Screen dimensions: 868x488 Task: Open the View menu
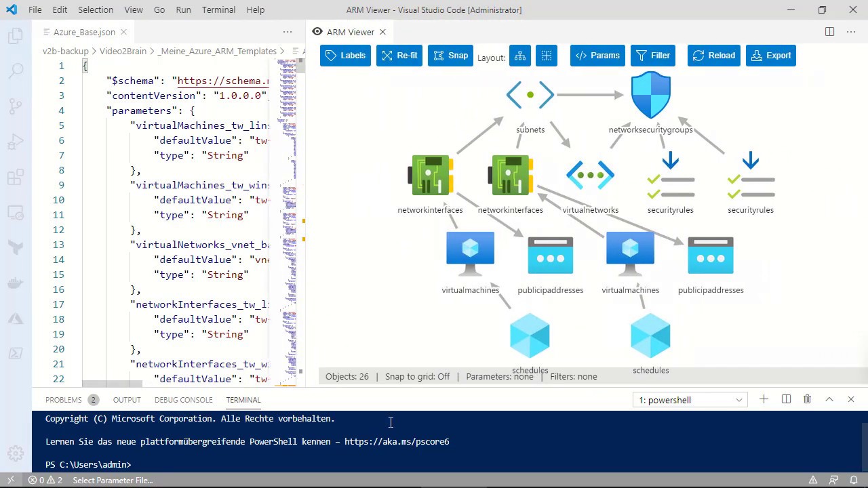[134, 9]
